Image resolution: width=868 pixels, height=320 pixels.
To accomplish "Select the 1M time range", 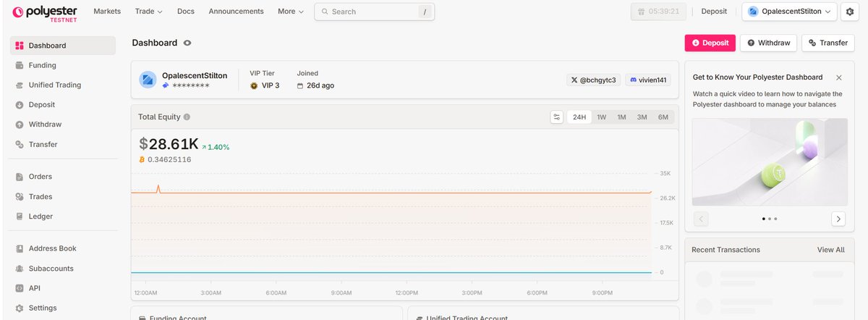I will point(621,117).
